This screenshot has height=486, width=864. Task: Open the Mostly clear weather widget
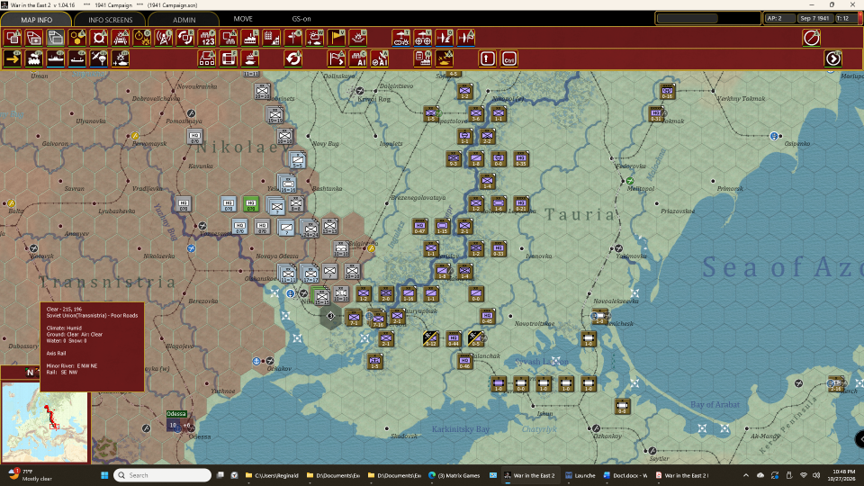point(30,475)
